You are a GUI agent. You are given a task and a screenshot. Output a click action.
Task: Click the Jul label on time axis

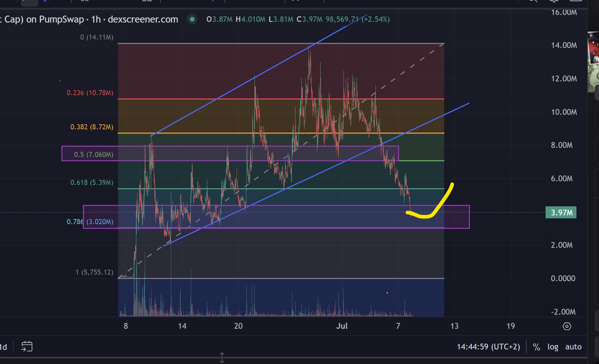click(x=342, y=326)
